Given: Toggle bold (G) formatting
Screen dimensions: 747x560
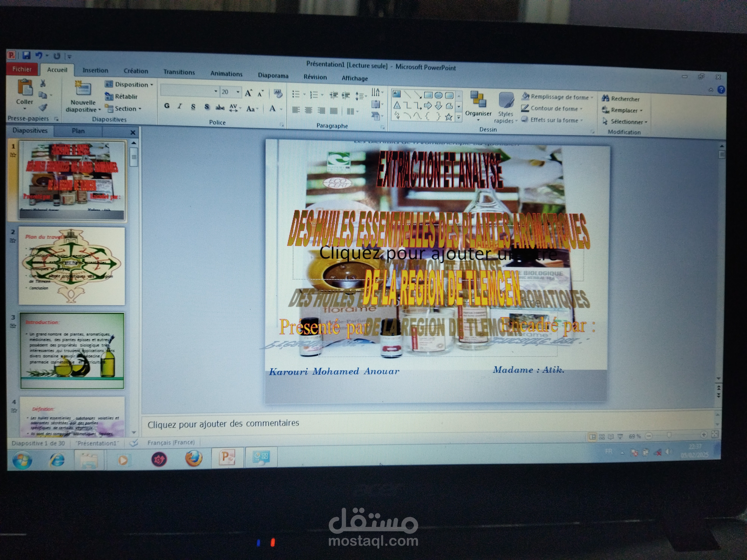Looking at the screenshot, I should pyautogui.click(x=167, y=106).
